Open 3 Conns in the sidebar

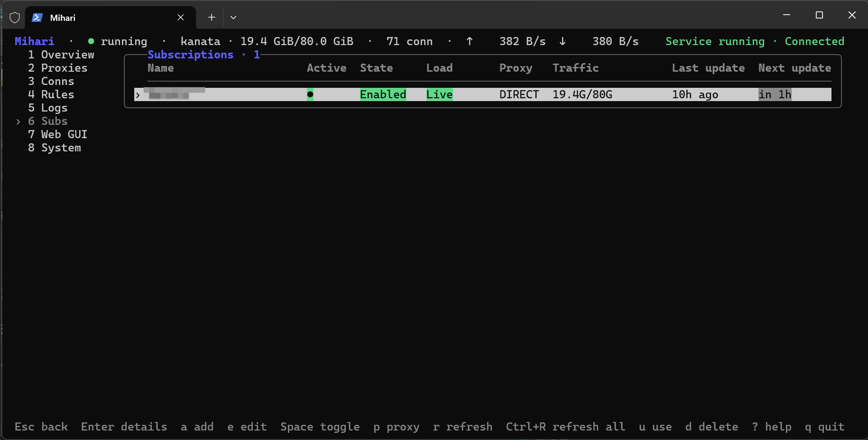[x=51, y=81]
